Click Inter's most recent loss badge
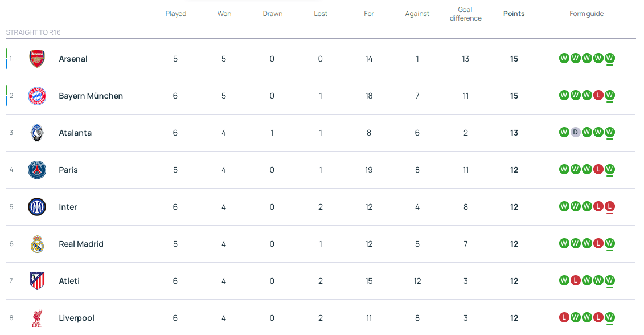This screenshot has width=644, height=335. click(609, 206)
